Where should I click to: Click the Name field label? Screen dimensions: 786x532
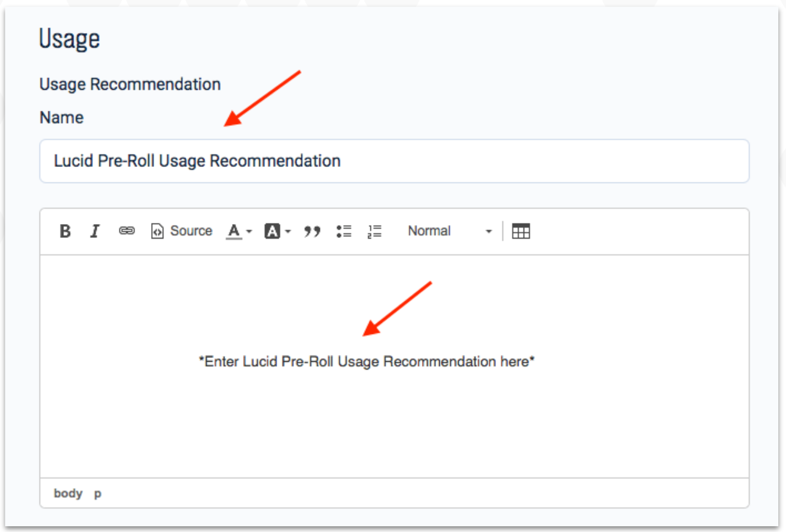[61, 118]
